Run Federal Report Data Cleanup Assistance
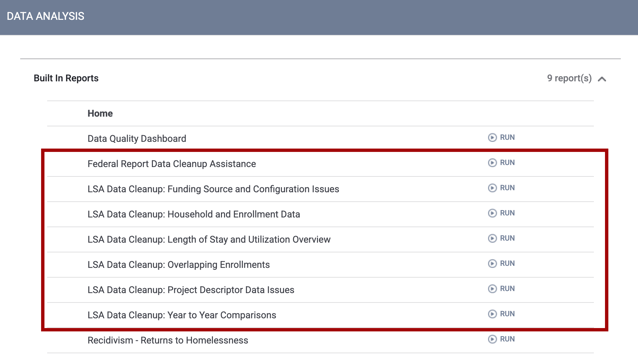The width and height of the screenshot is (638, 363). (501, 163)
